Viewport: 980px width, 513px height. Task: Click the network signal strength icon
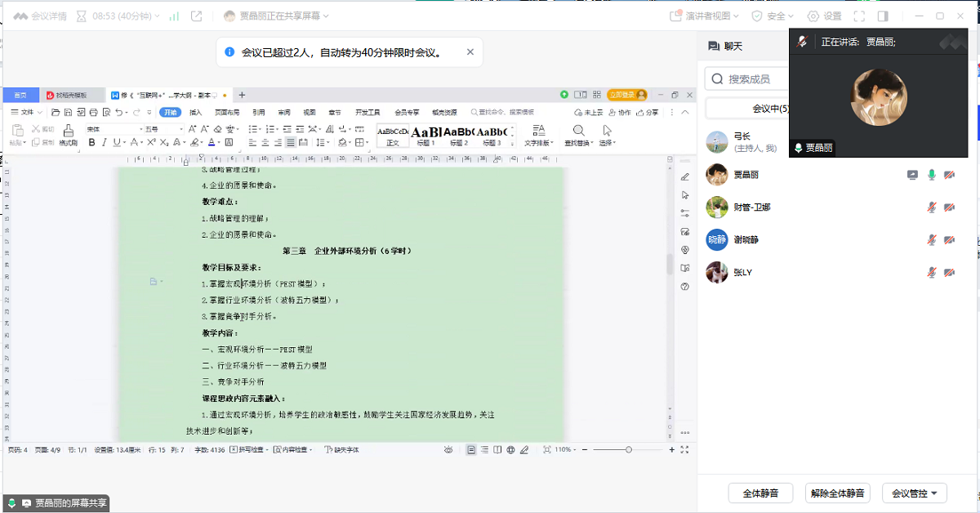[174, 16]
